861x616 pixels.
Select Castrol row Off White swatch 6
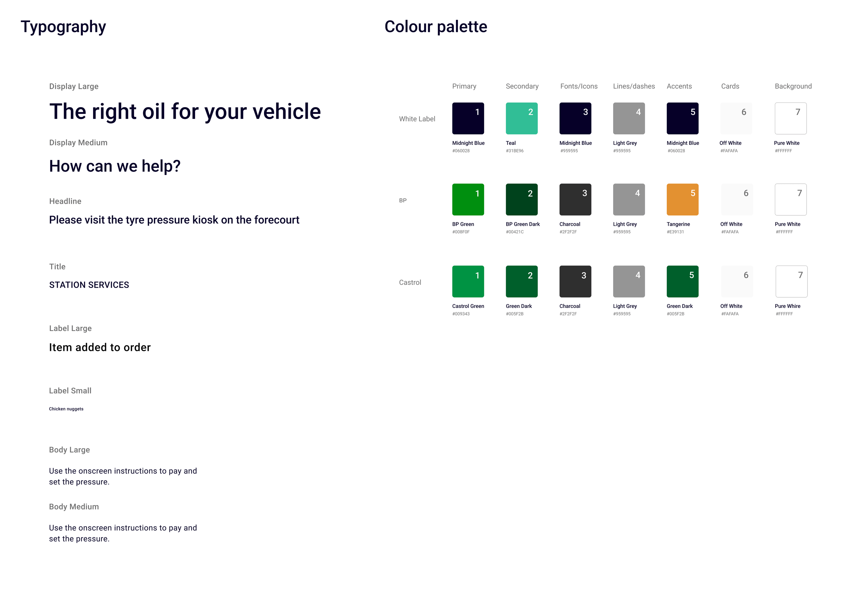click(737, 281)
